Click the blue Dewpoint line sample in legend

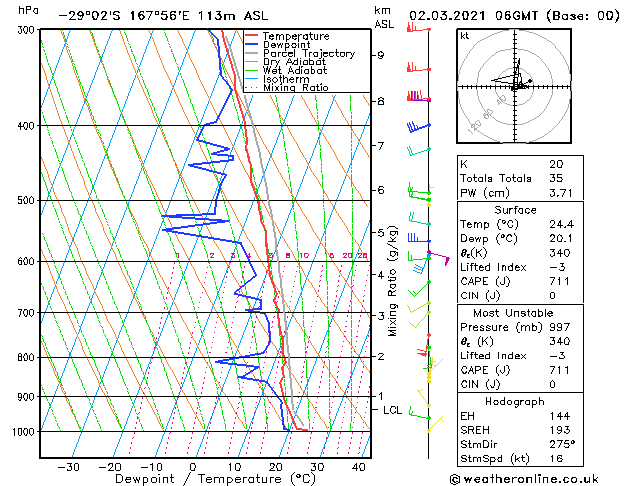(x=252, y=45)
